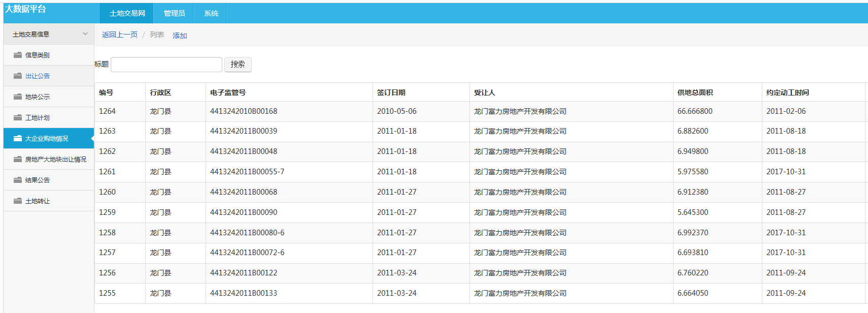Image resolution: width=868 pixels, height=313 pixels.
Task: Click folder icon beside 地块公示
Action: 18,97
